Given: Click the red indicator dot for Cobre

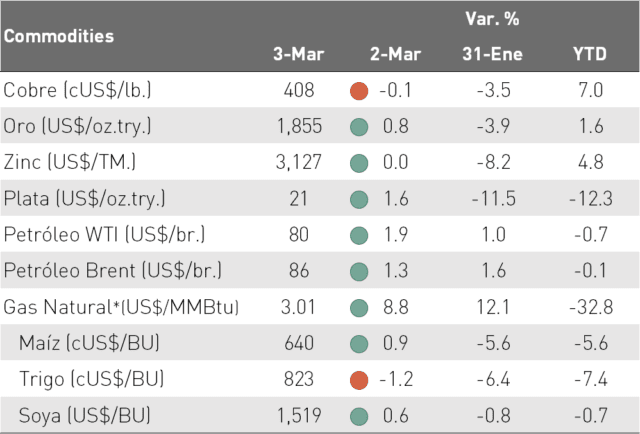Looking at the screenshot, I should (x=359, y=91).
